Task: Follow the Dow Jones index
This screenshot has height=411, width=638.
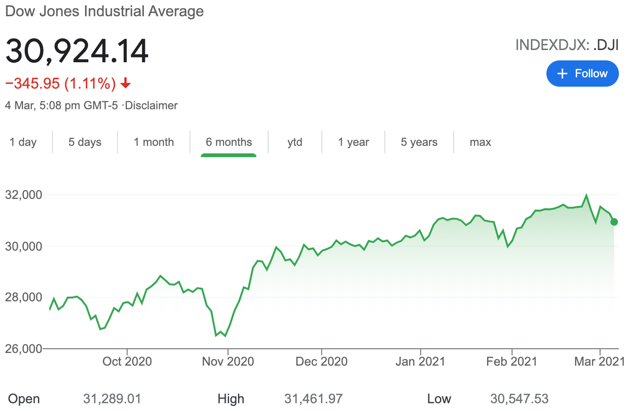Action: pyautogui.click(x=582, y=74)
